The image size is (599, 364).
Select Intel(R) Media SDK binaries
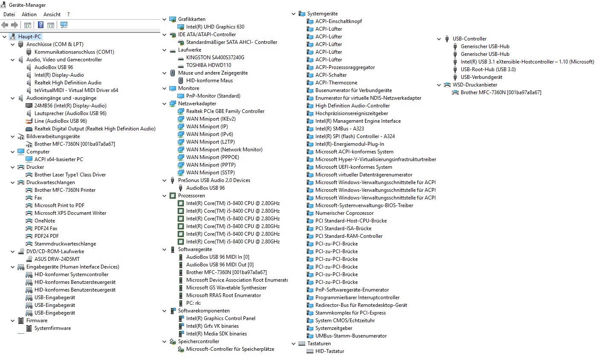click(217, 334)
